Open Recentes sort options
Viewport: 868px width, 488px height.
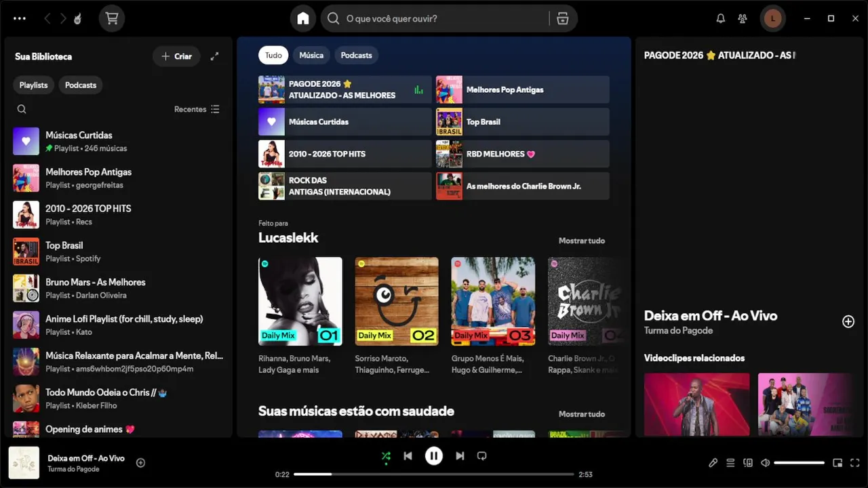[197, 109]
